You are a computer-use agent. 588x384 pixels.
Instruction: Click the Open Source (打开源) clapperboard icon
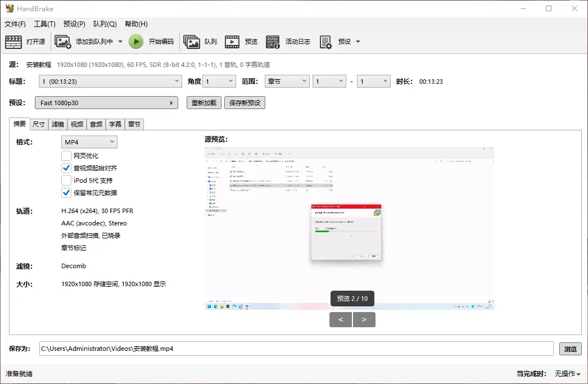[x=13, y=42]
